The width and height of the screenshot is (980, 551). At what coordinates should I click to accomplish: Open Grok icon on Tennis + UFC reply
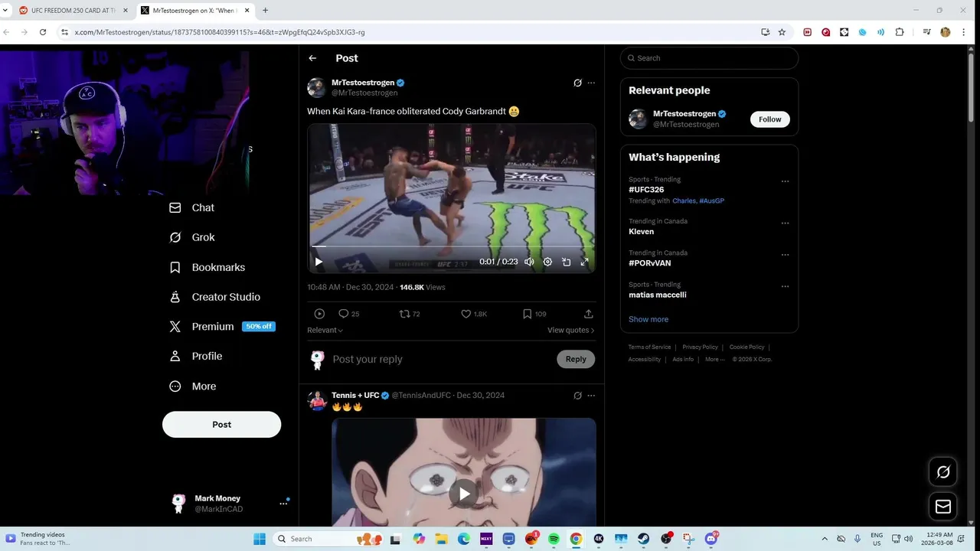577,396
